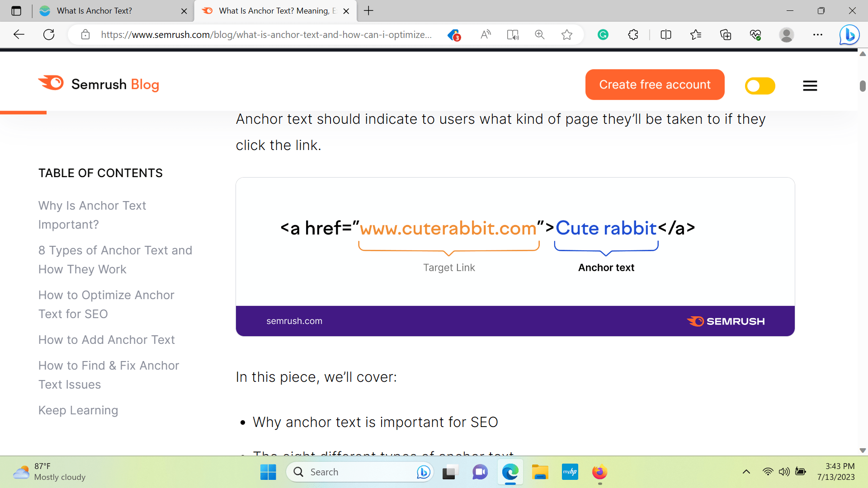Select the 'What Is Anchor Text?' first tab

[x=113, y=11]
